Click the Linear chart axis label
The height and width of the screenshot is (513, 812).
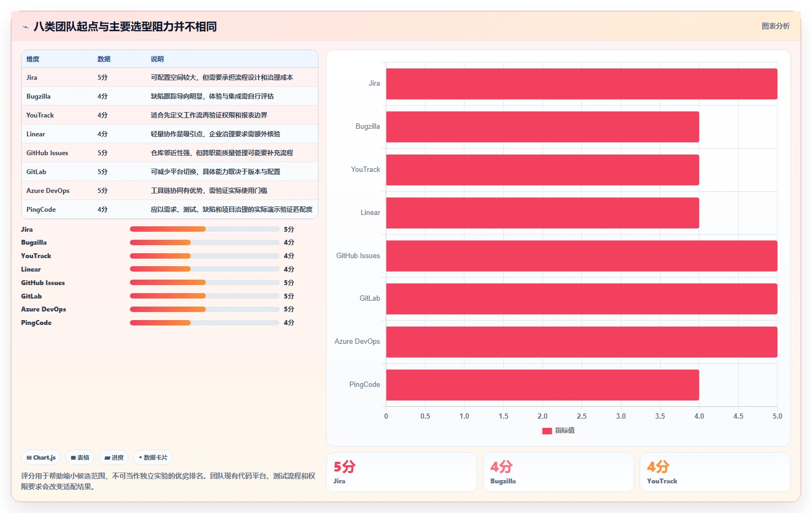click(x=370, y=213)
